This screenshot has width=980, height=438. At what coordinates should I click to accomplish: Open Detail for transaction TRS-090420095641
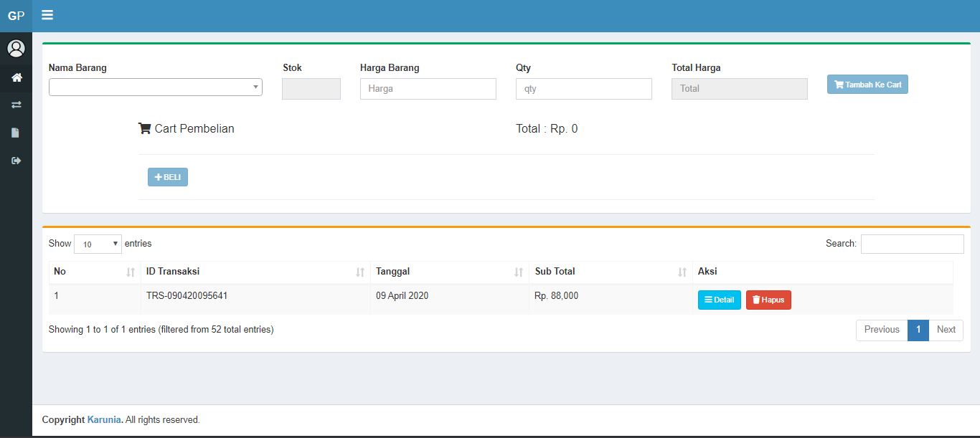pos(719,300)
